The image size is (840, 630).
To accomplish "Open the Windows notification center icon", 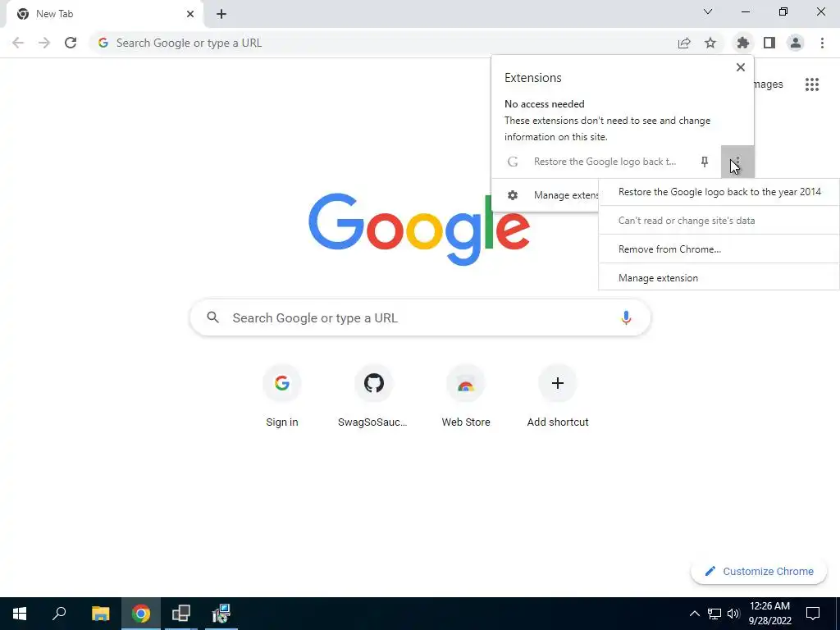I will (x=813, y=614).
